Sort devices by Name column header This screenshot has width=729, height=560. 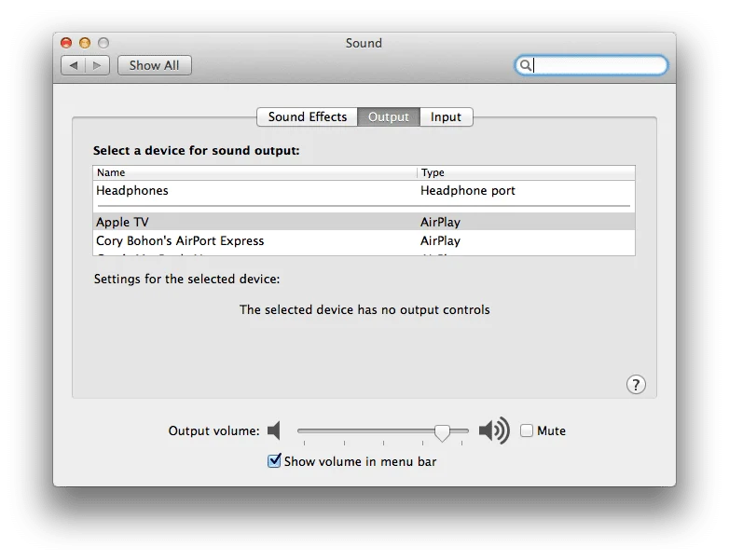coord(254,172)
